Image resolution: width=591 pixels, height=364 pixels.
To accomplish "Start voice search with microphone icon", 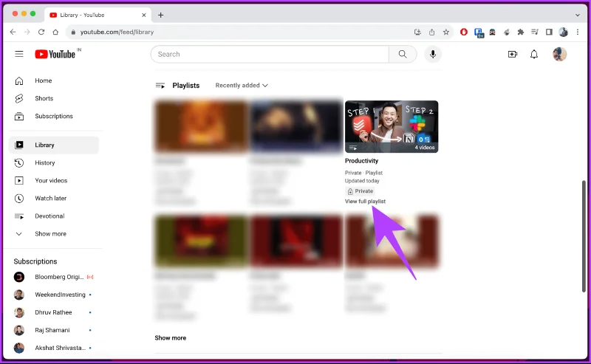I will (x=433, y=54).
